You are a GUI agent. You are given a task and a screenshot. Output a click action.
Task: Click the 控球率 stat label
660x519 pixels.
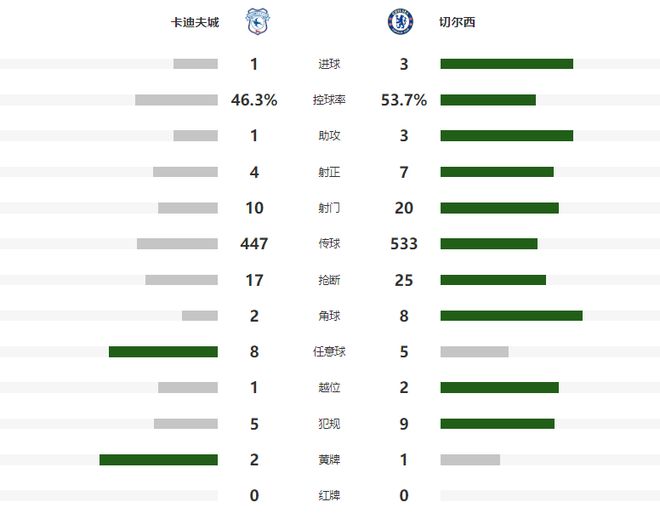328,100
